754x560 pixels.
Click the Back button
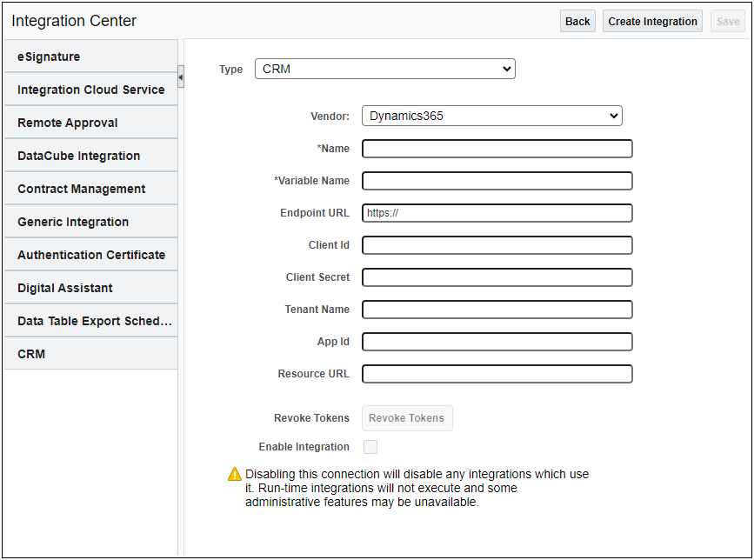coord(577,20)
